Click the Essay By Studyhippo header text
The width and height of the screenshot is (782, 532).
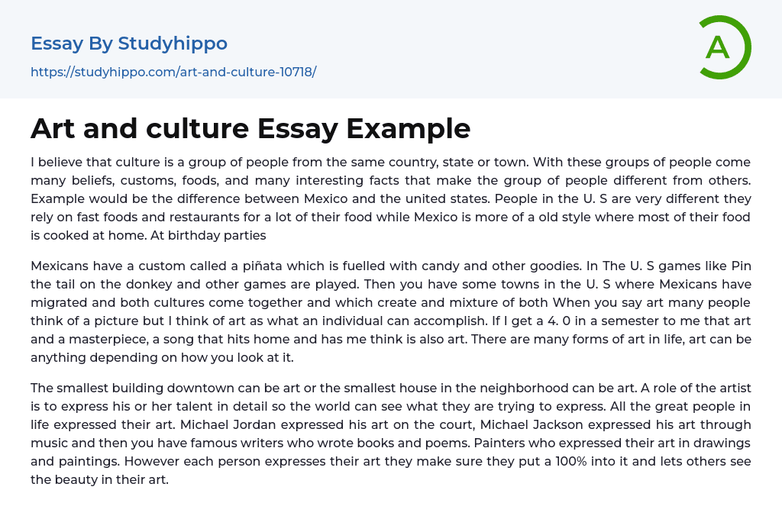[129, 44]
